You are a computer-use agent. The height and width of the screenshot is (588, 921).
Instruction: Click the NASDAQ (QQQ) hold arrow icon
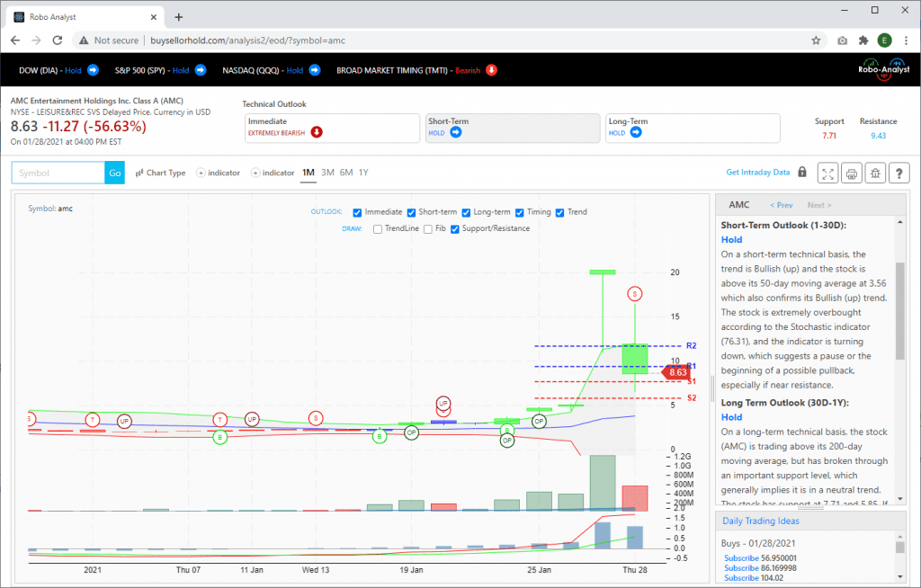314,70
